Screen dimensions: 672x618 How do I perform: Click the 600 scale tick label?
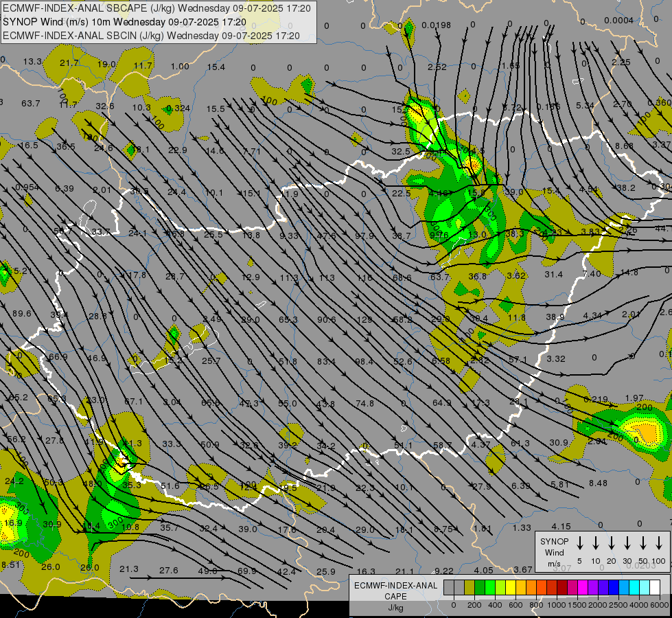coord(515,605)
